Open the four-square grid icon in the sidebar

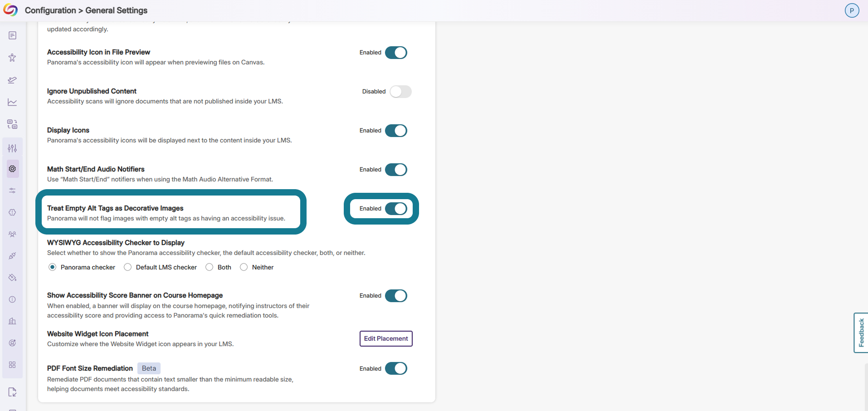pos(12,365)
